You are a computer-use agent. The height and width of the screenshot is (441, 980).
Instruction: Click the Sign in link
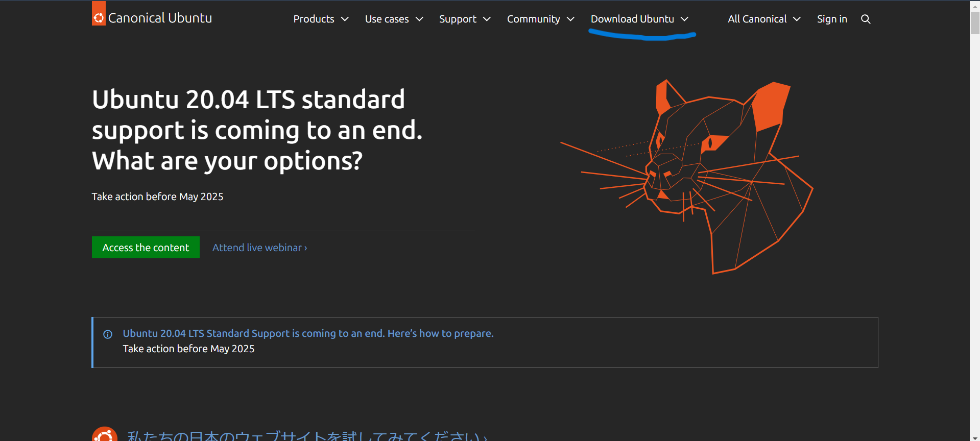(x=831, y=19)
